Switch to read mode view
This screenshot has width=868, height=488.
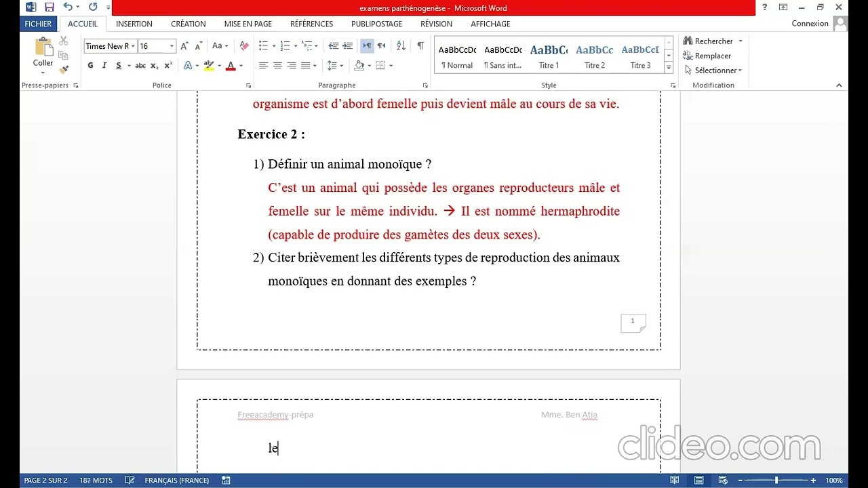675,481
